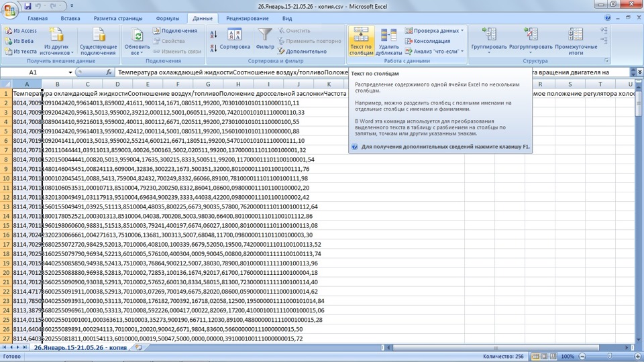Open Вид ribbon tab

(287, 19)
